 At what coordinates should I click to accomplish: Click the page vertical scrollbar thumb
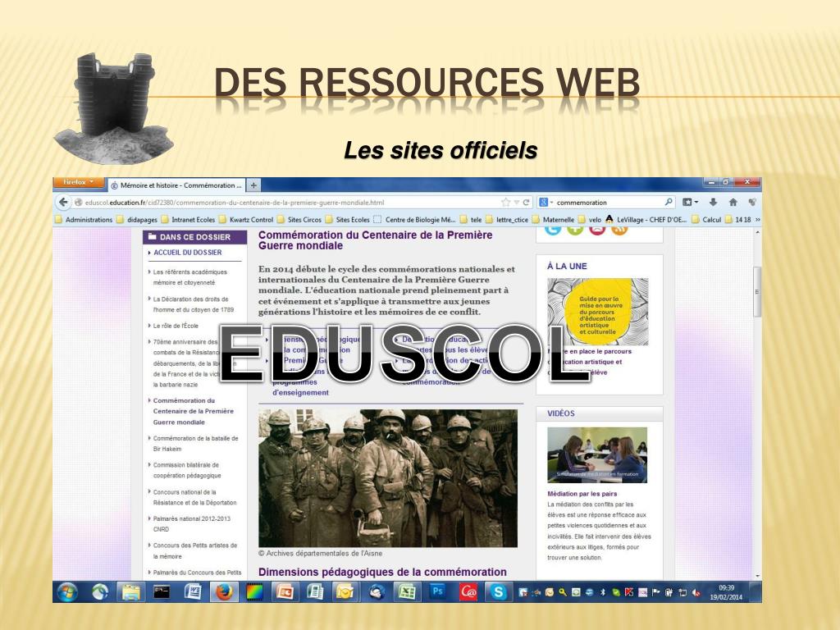click(757, 292)
